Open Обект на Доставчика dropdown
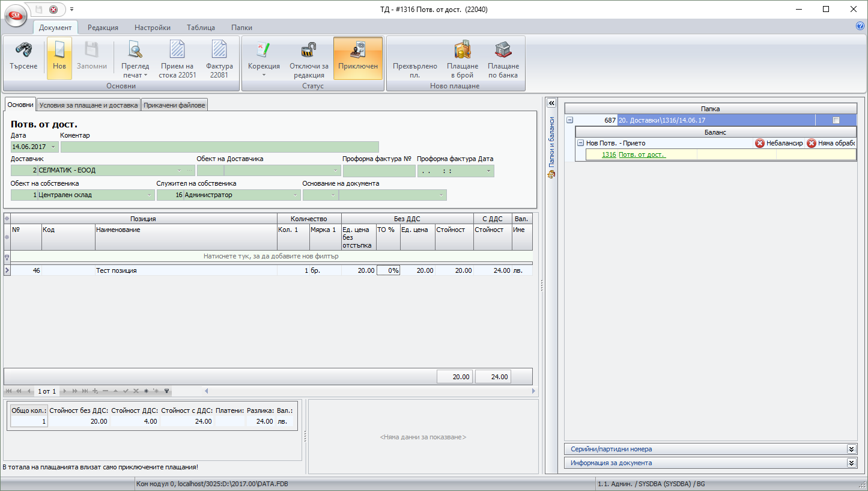 [335, 170]
